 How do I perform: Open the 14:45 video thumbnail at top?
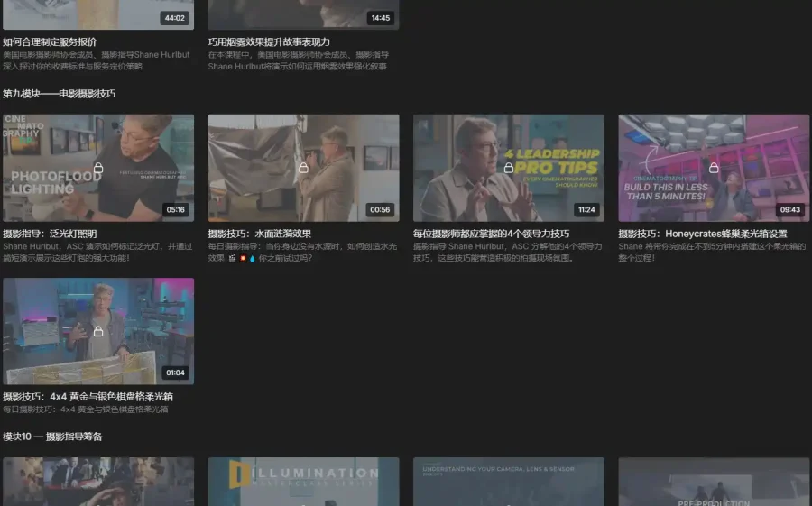click(x=303, y=14)
